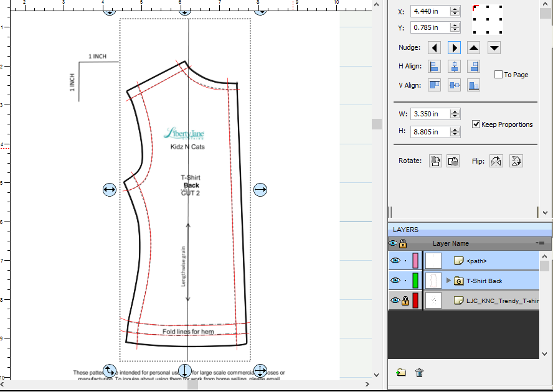Unlock the LJC_KNC_Trendy_T-shirt layer
553x392 pixels.
coord(405,301)
